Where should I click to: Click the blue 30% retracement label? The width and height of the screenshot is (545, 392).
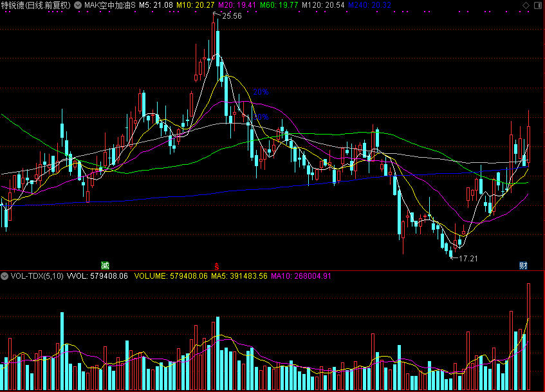tap(261, 117)
